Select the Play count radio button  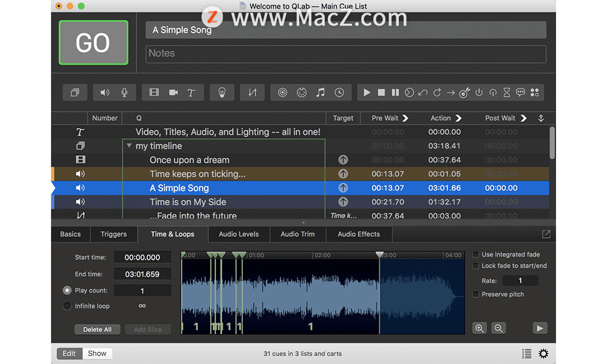[67, 290]
